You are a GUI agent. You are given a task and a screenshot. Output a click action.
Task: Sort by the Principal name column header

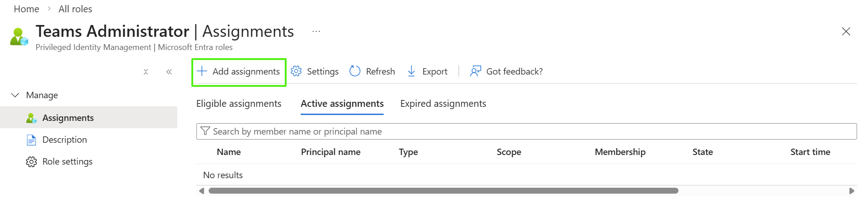[x=330, y=152]
